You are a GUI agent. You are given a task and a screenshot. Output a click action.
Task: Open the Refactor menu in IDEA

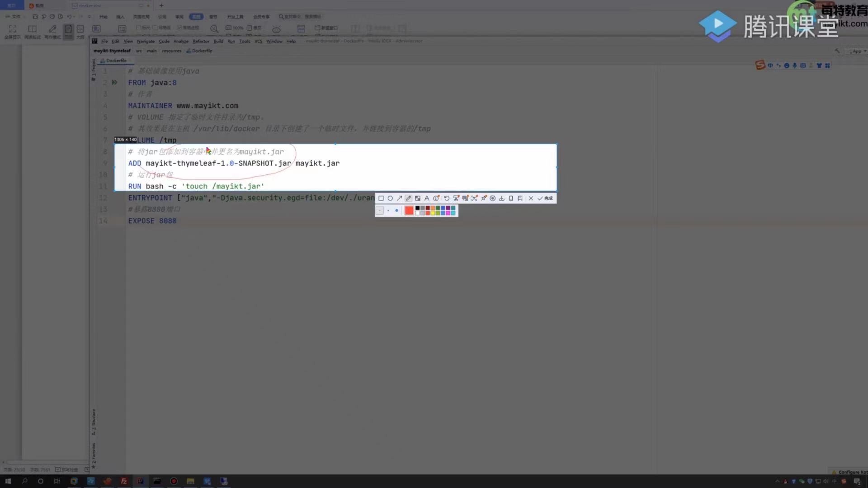point(201,41)
